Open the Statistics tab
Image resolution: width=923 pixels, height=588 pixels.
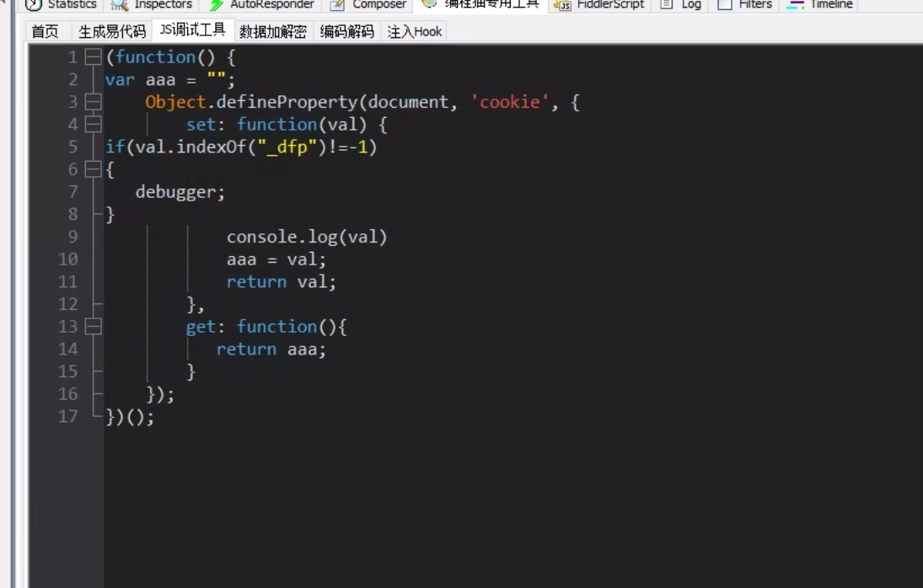[x=61, y=5]
